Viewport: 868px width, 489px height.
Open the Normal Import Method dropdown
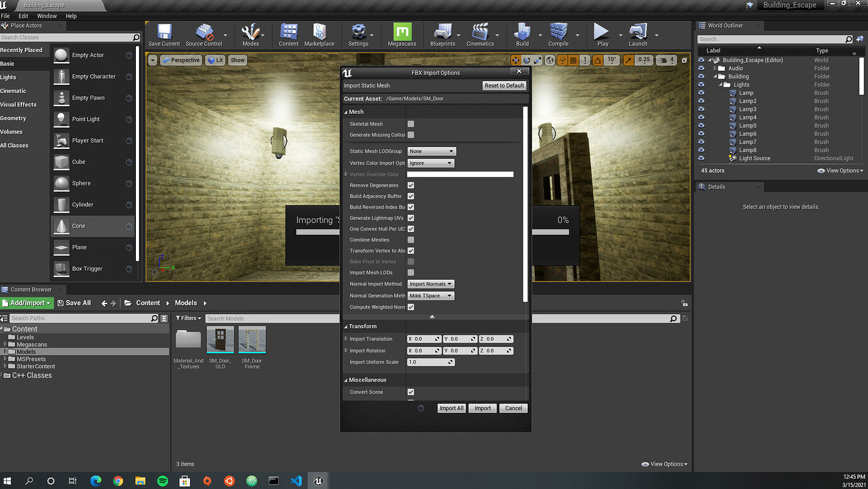430,283
